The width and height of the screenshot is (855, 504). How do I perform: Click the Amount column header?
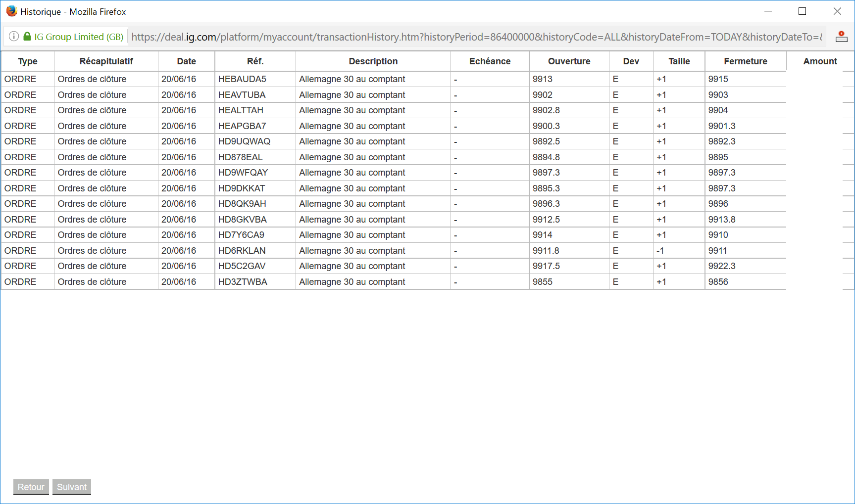(x=820, y=61)
